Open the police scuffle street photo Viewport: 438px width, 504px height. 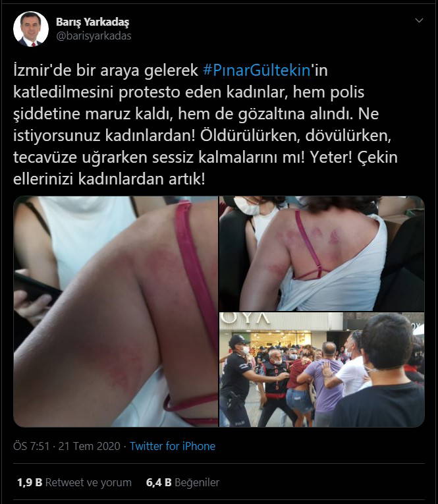(321, 370)
